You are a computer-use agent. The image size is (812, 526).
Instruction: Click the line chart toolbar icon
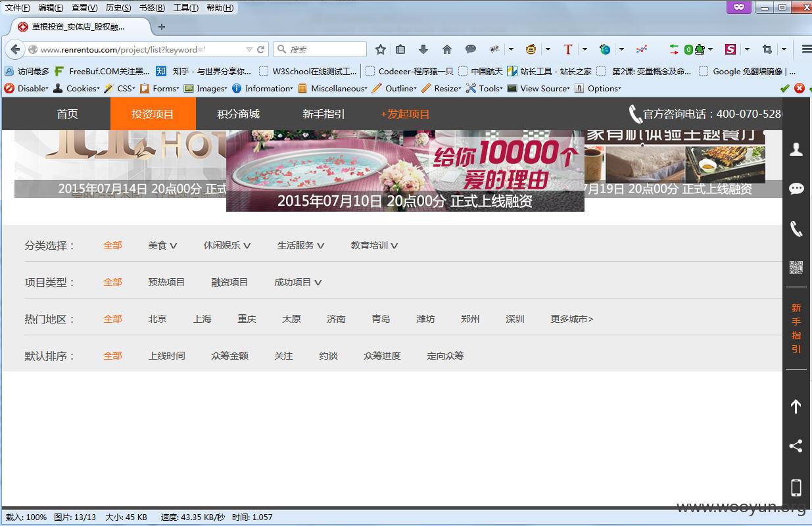click(x=642, y=49)
